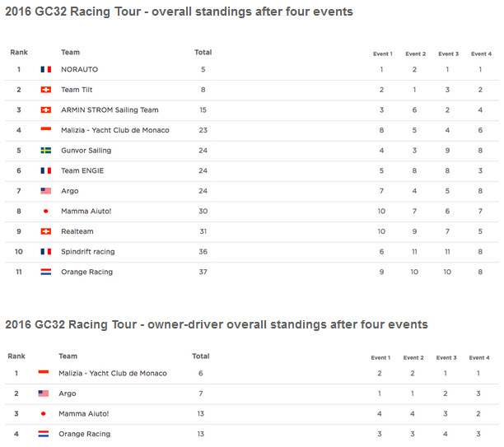The height and width of the screenshot is (447, 504).
Task: Click the Team header in the overall standings
Action: tap(70, 53)
